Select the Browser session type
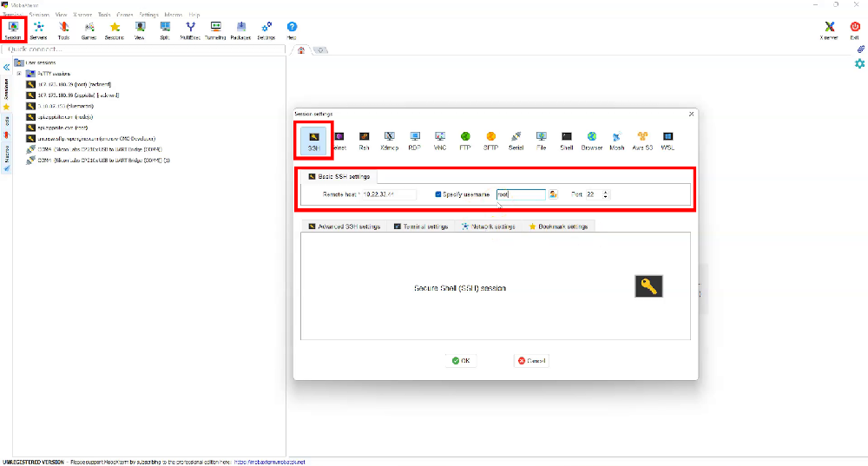Image resolution: width=868 pixels, height=466 pixels. (592, 141)
